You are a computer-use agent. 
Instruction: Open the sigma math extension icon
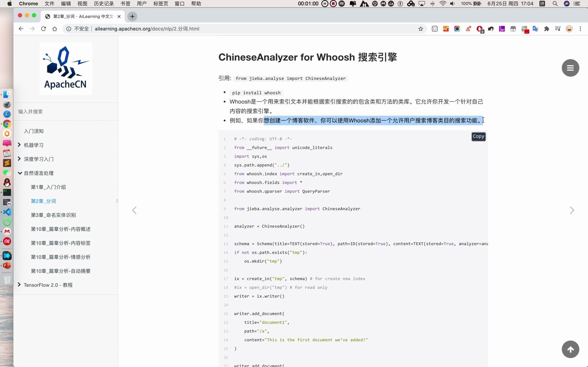[x=435, y=29]
